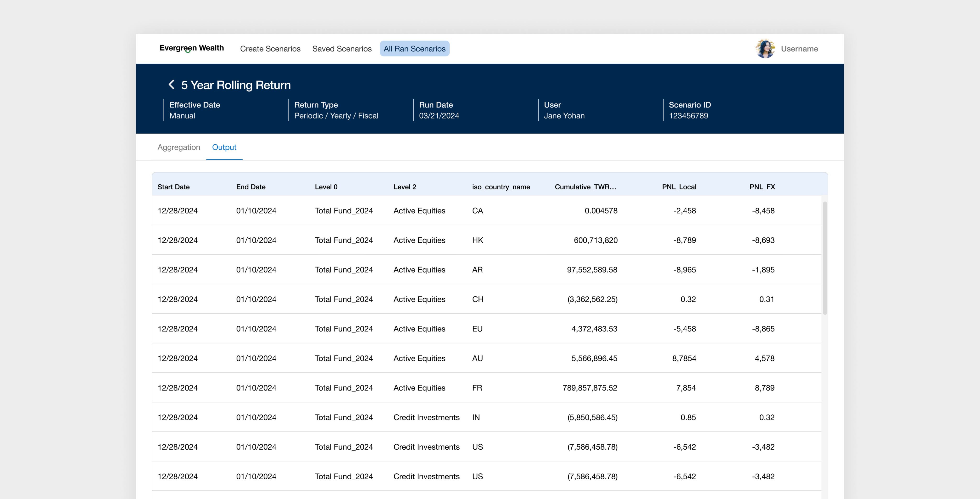Open the Saved Scenarios tab
This screenshot has width=980, height=499.
click(342, 49)
